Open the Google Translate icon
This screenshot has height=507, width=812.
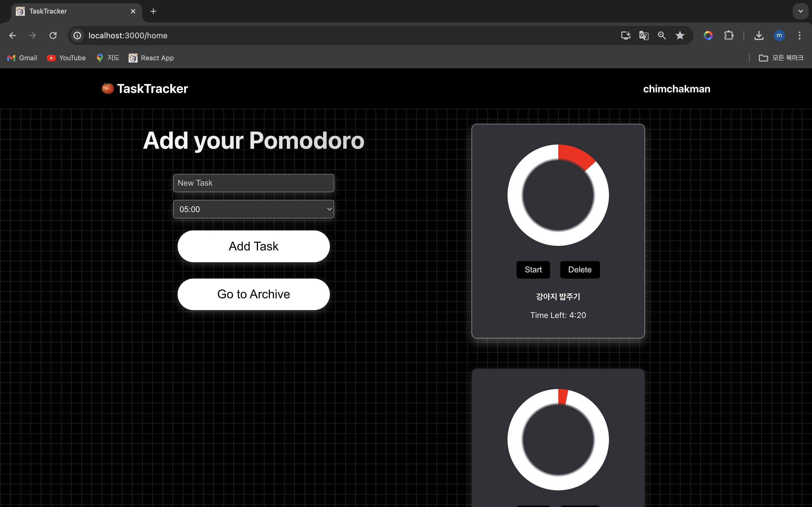click(644, 35)
